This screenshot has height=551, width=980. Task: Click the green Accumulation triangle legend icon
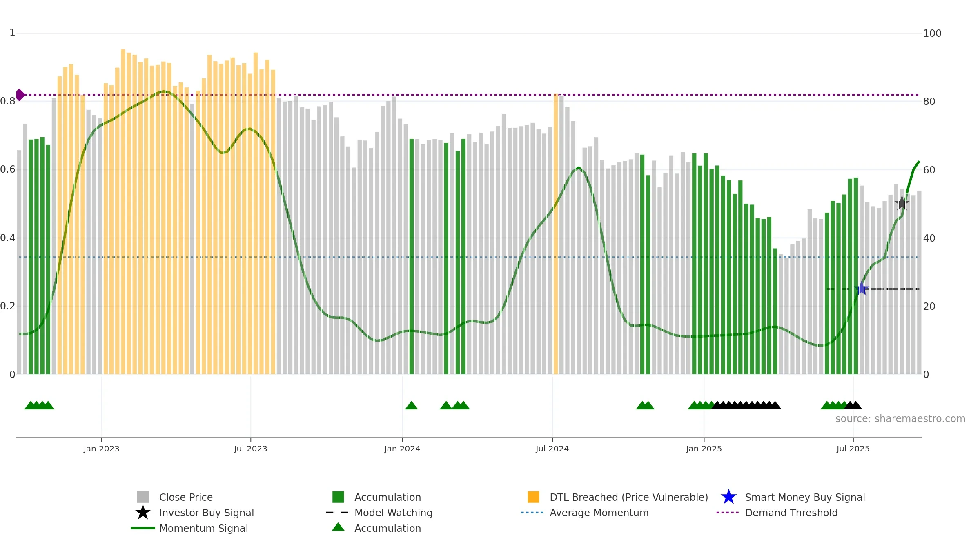[x=338, y=527]
